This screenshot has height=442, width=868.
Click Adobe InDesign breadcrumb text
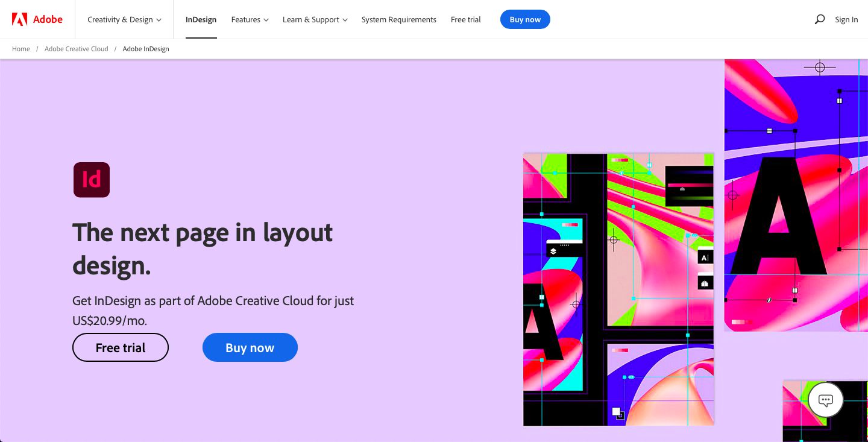[146, 49]
